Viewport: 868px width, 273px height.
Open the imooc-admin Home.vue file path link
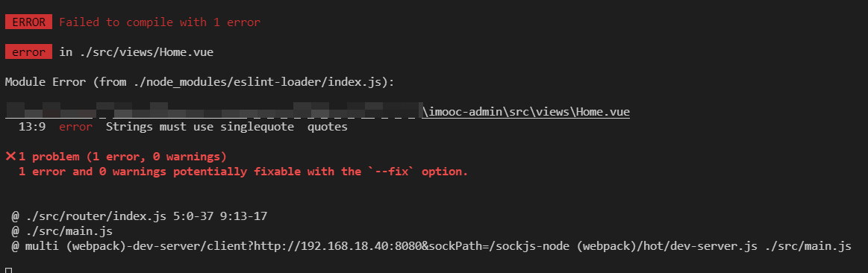point(526,112)
